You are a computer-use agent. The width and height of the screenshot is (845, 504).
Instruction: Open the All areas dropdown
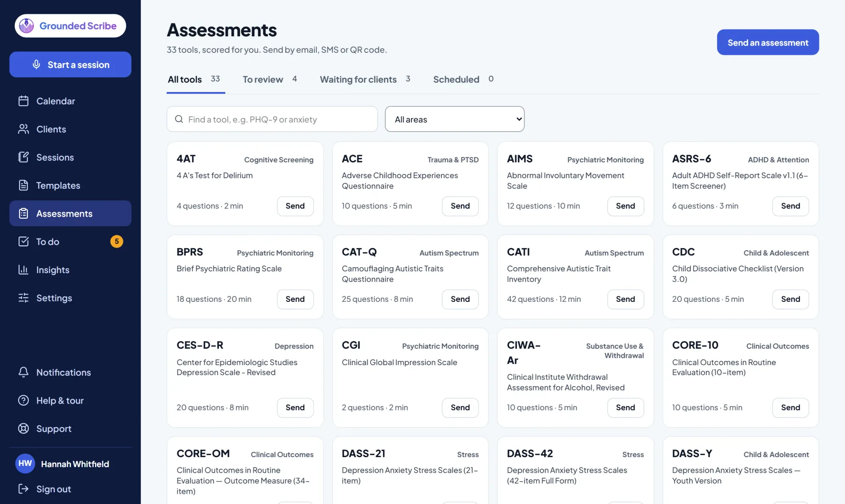click(x=455, y=119)
